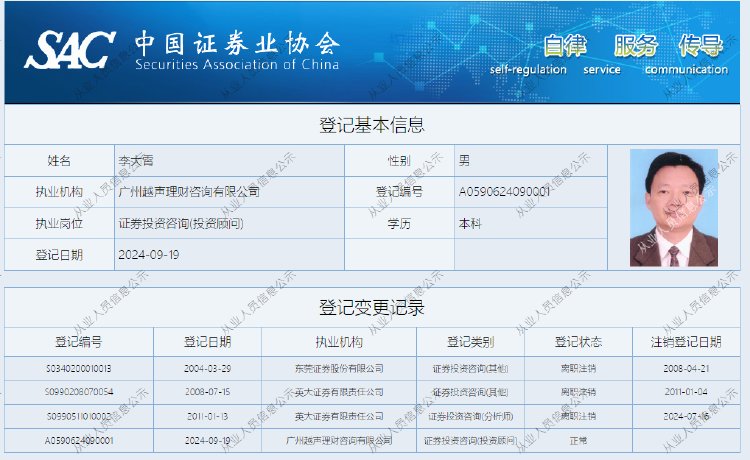The width and height of the screenshot is (750, 460).
Task: Click 英大证券有限责任公司 in the 2008-07-15 row
Action: pyautogui.click(x=339, y=392)
